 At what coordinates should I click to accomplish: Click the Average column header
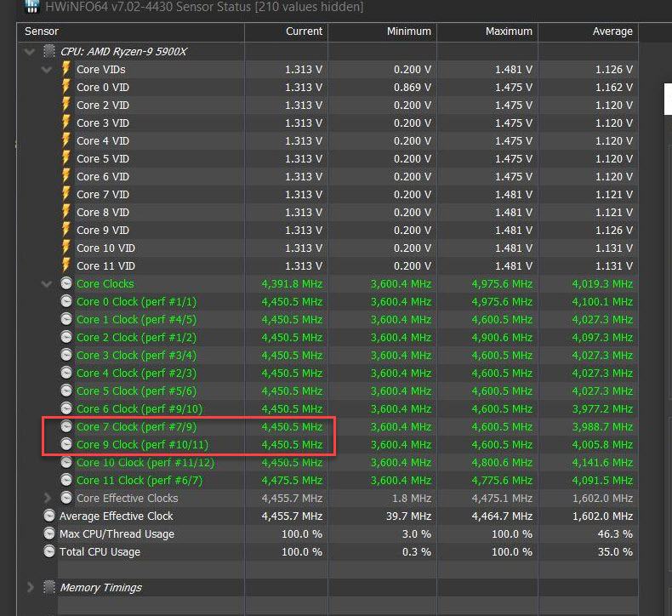tap(589, 31)
